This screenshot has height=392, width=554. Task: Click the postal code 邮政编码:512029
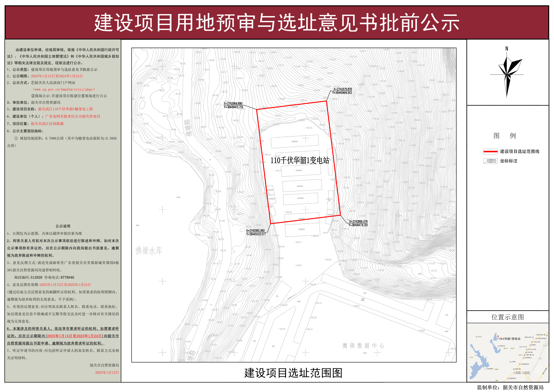tap(28, 278)
